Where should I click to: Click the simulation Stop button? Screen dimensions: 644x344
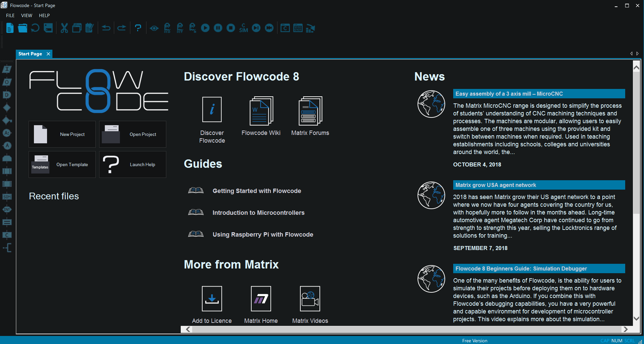click(x=231, y=28)
